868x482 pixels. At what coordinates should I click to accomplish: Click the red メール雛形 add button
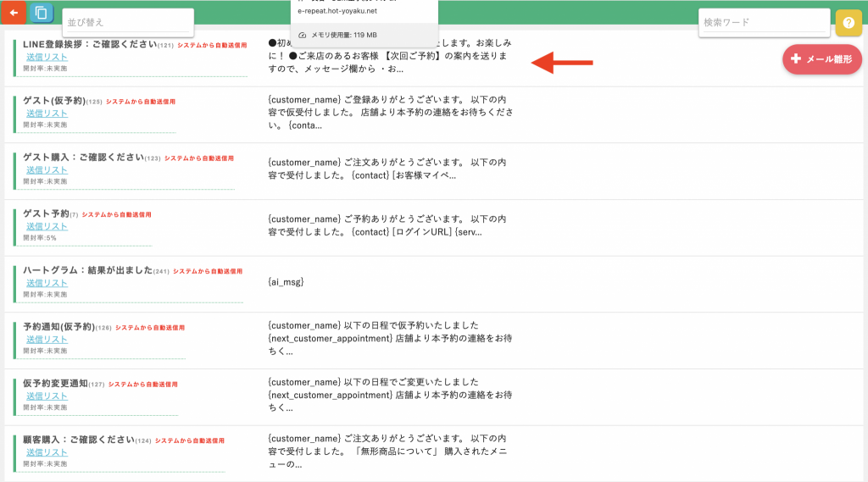(822, 58)
